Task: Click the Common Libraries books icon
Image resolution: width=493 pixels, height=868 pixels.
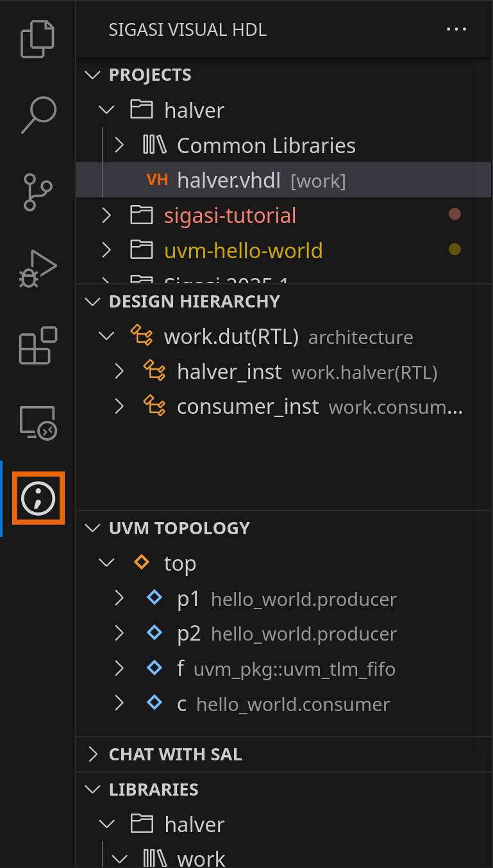Action: [x=155, y=145]
